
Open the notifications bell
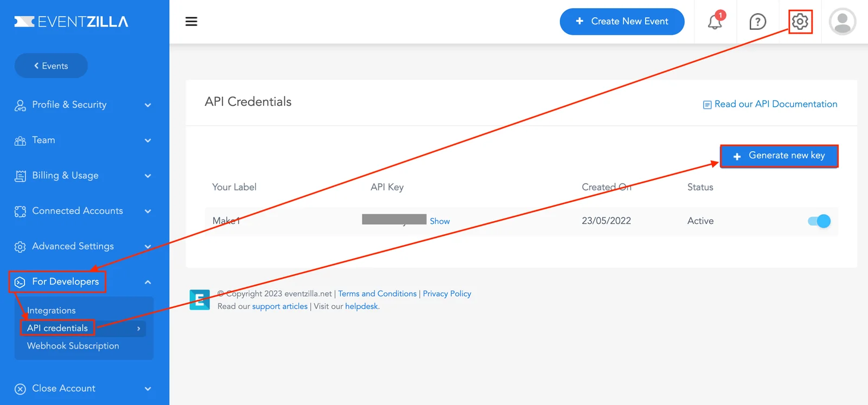point(715,21)
